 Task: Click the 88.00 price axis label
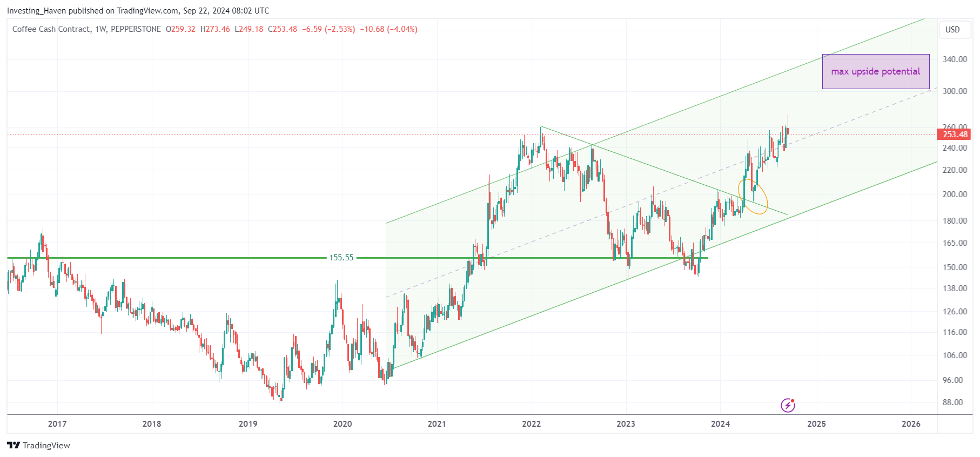(952, 402)
